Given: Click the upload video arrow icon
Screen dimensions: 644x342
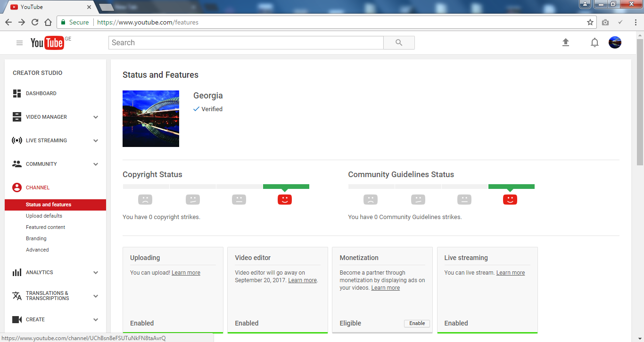Looking at the screenshot, I should (x=566, y=42).
